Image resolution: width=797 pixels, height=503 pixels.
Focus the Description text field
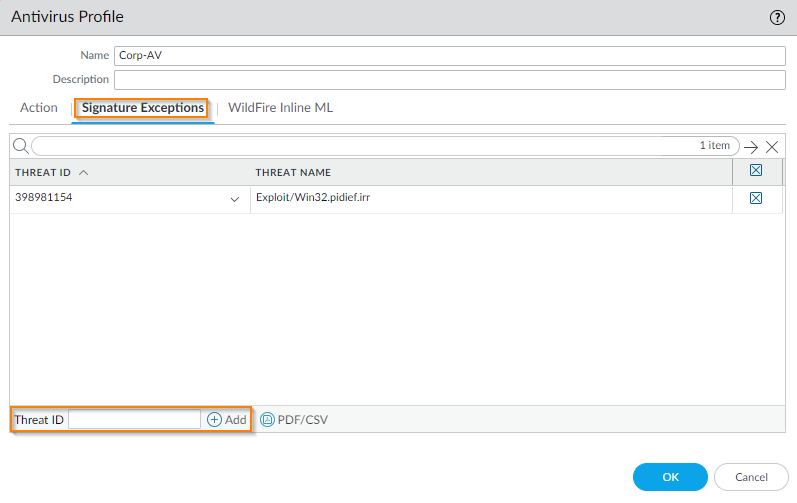click(x=450, y=79)
